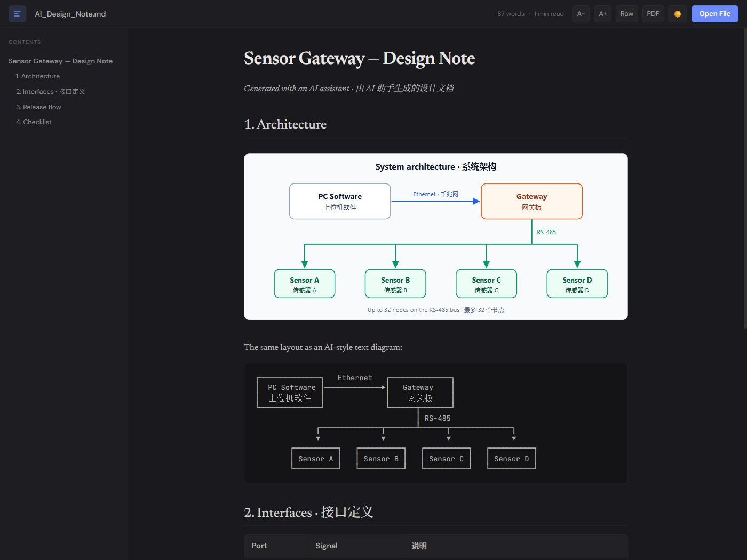Click 'RS-485' label in the text diagram
The height and width of the screenshot is (560, 747).
438,419
